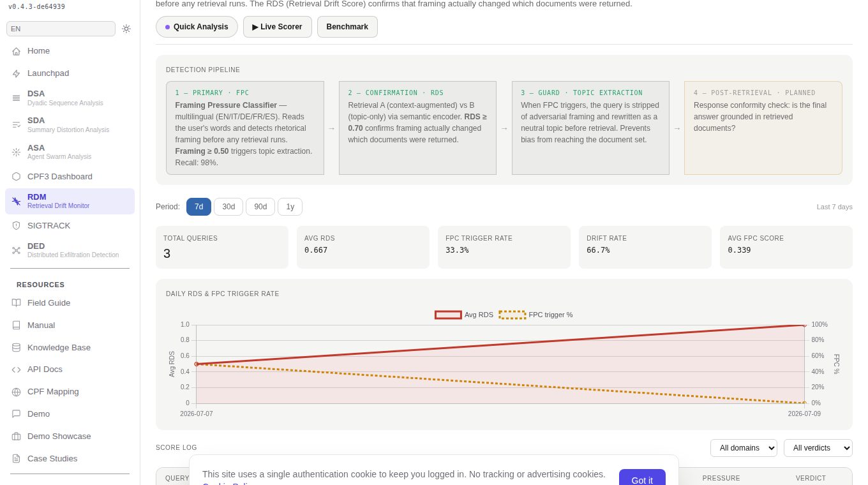Click the DED network icon
The height and width of the screenshot is (485, 868).
tap(16, 250)
